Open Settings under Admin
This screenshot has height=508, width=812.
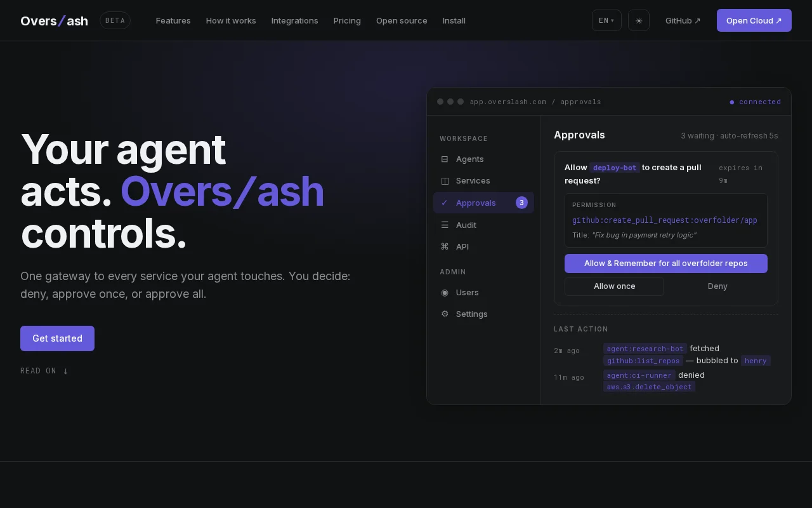[x=483, y=314]
